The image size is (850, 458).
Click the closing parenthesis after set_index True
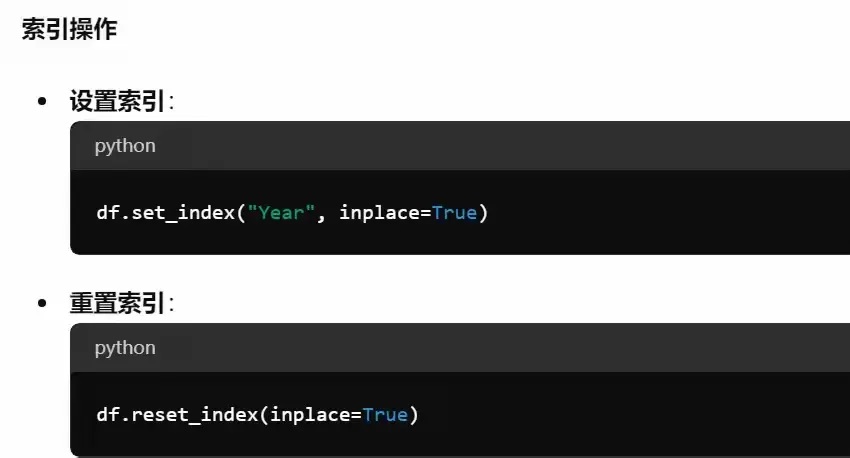pos(483,213)
